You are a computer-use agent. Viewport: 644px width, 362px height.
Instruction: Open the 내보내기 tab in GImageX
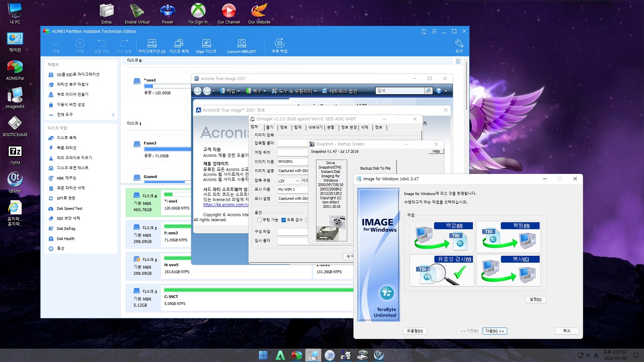315,127
